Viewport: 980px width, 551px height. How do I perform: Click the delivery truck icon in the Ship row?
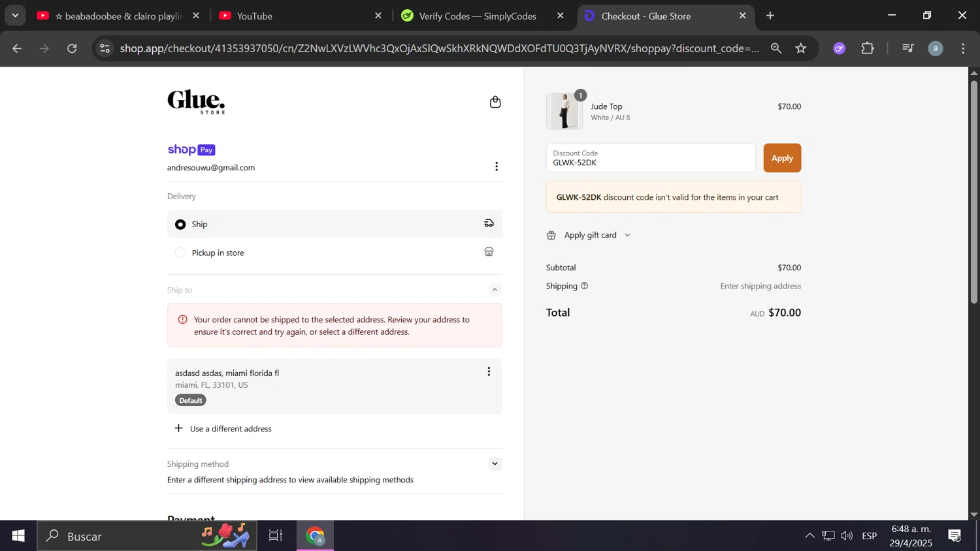(x=489, y=223)
